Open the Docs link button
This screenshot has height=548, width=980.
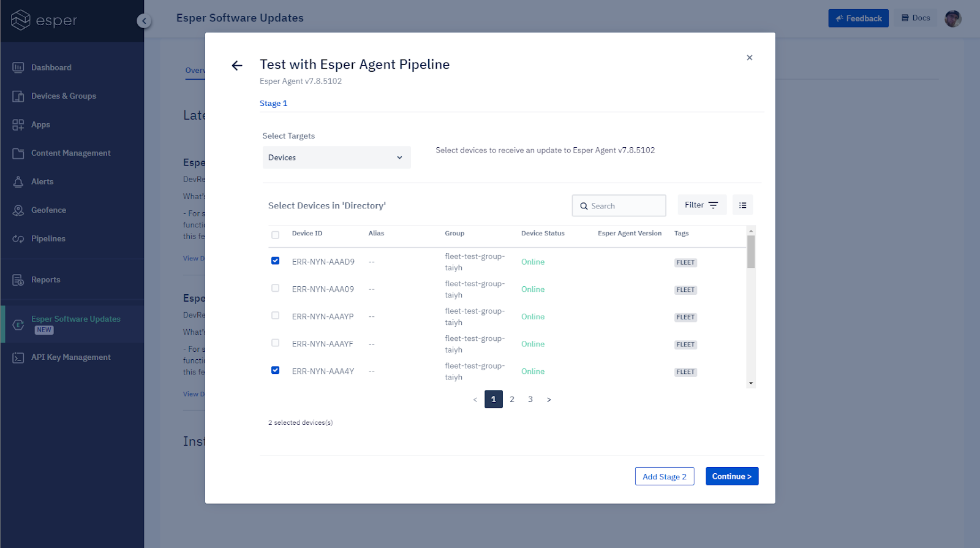click(916, 18)
